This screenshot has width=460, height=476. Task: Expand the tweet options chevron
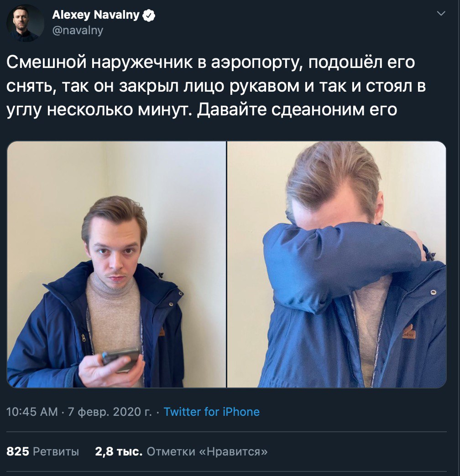tap(441, 13)
